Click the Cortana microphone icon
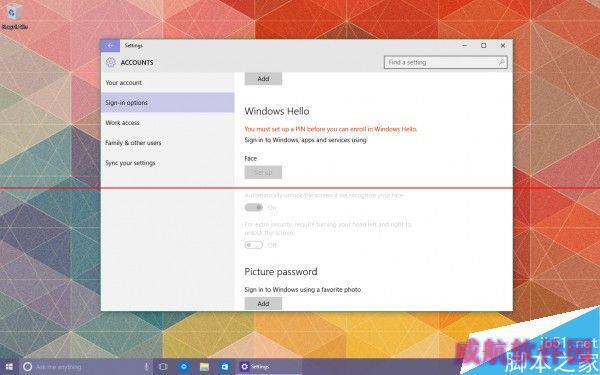This screenshot has height=375, width=600. (x=146, y=367)
